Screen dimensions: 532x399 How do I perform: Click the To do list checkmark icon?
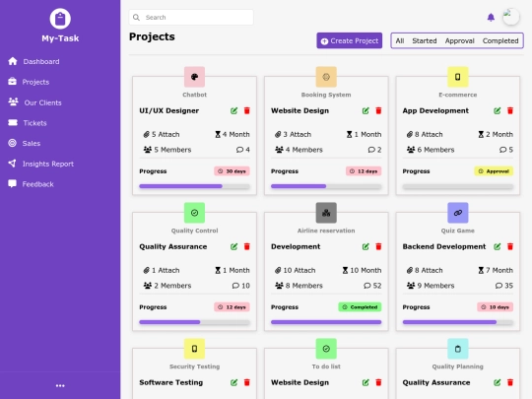326,349
